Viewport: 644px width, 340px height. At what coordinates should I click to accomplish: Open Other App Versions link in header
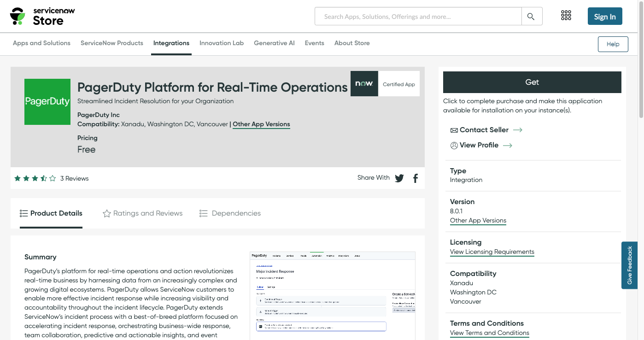(261, 124)
